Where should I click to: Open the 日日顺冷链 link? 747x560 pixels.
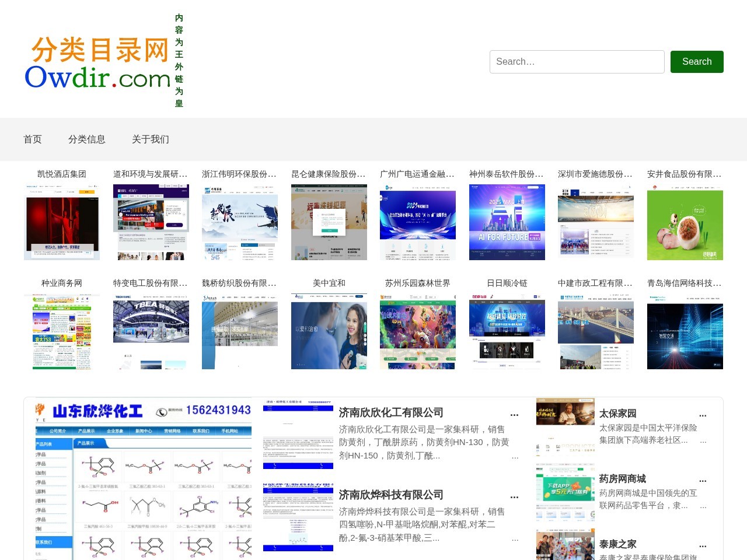tap(507, 283)
